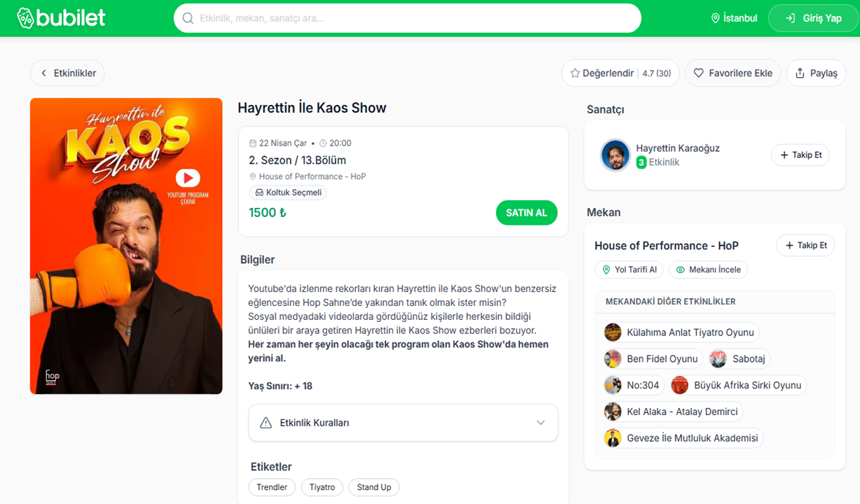Viewport: 860px width, 504px height.
Task: Buy tickets with SATIN AL
Action: [527, 213]
